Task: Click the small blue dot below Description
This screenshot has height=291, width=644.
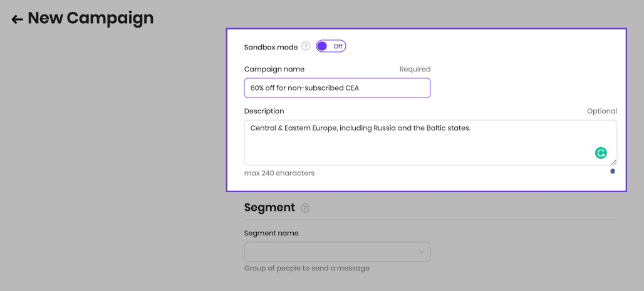Action: point(613,171)
